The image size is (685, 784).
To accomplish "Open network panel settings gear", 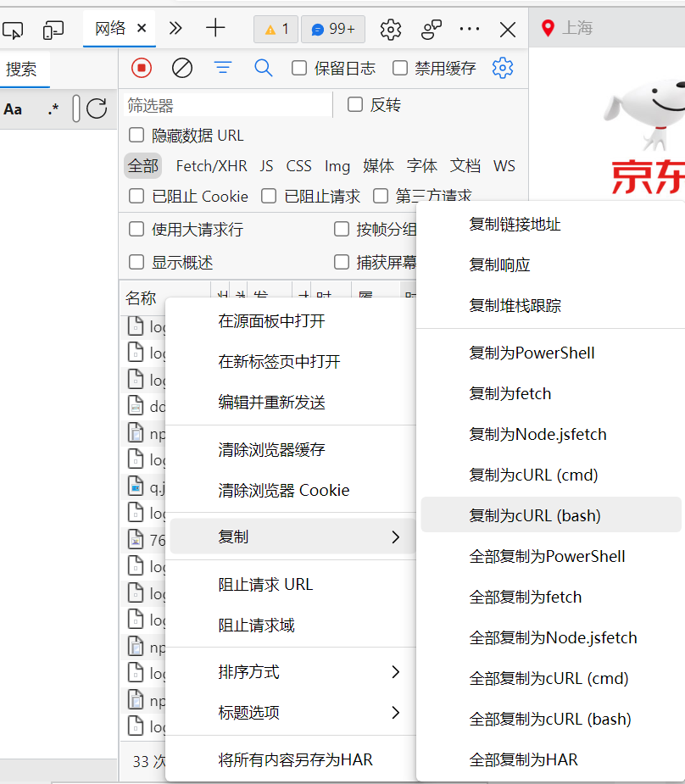I will [503, 68].
